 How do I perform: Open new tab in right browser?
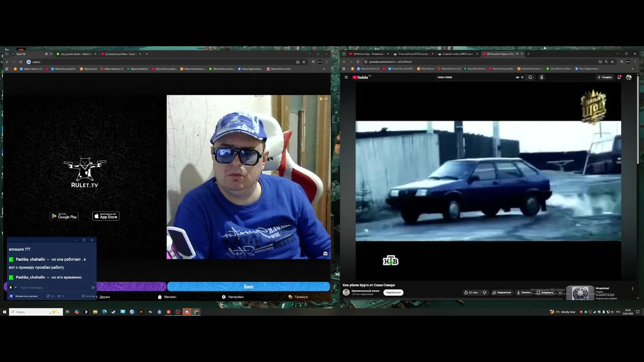528,54
